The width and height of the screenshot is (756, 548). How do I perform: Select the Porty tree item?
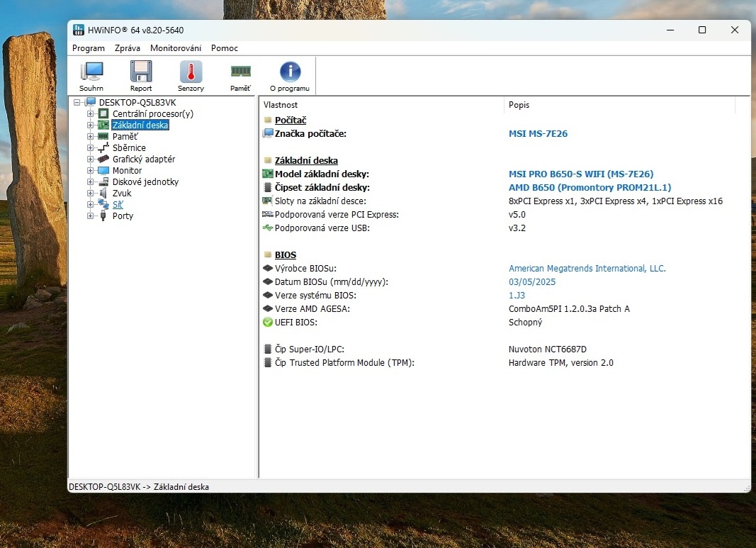point(123,216)
